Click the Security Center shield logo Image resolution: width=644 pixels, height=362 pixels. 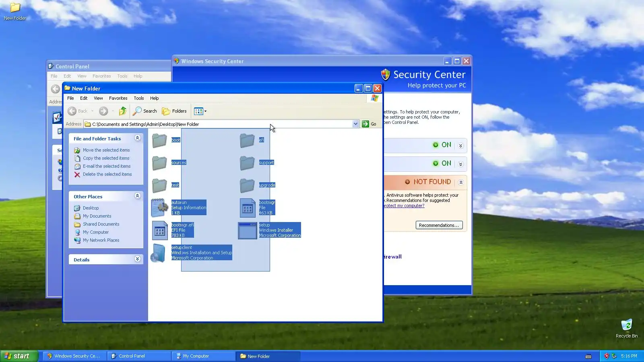click(386, 74)
